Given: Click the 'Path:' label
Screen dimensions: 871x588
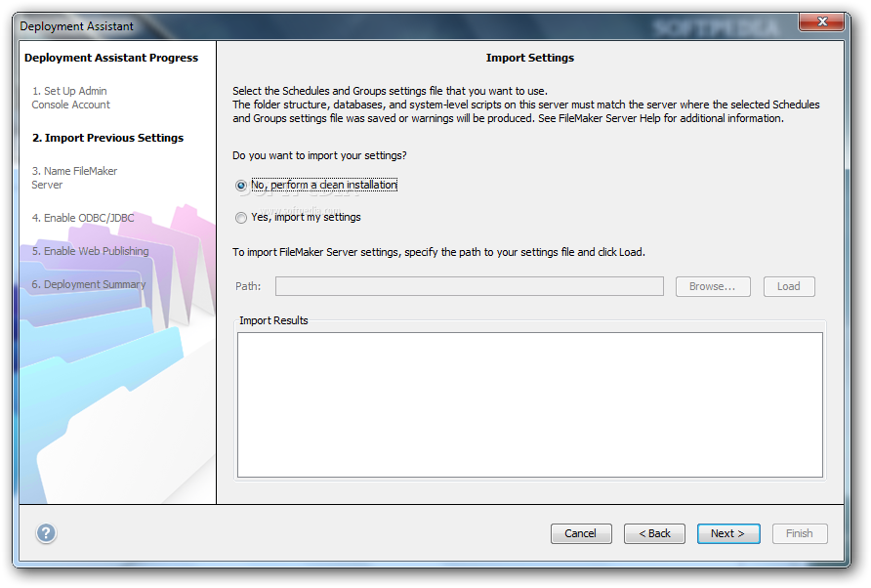Looking at the screenshot, I should tap(248, 287).
